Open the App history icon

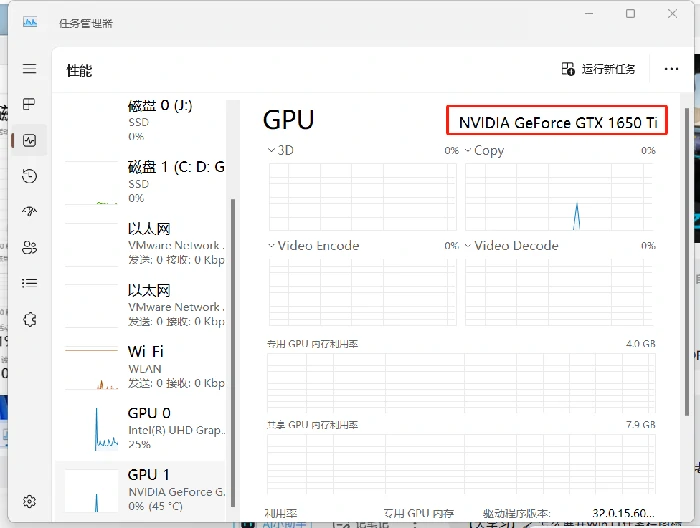tap(29, 176)
